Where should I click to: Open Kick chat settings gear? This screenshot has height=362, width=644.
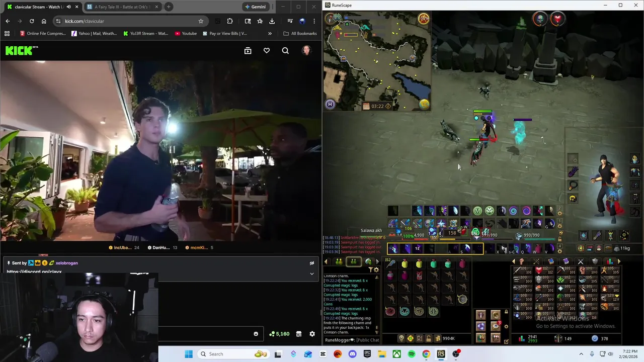pyautogui.click(x=312, y=334)
